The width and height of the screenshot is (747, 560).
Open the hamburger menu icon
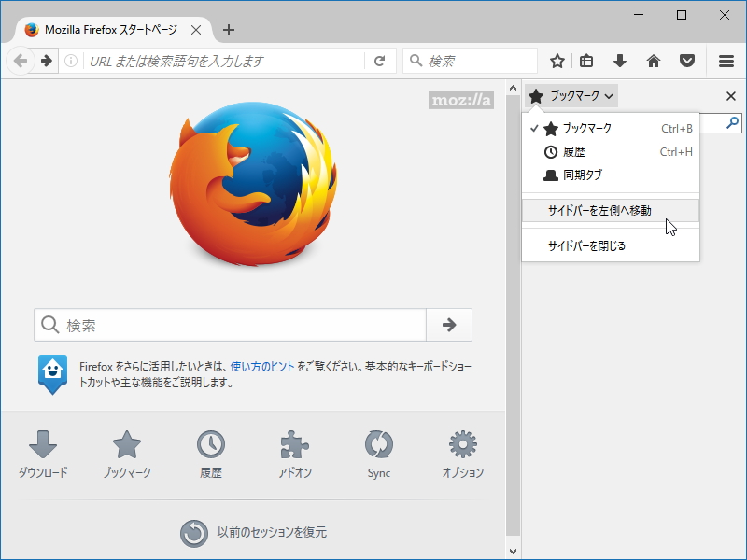coord(726,60)
